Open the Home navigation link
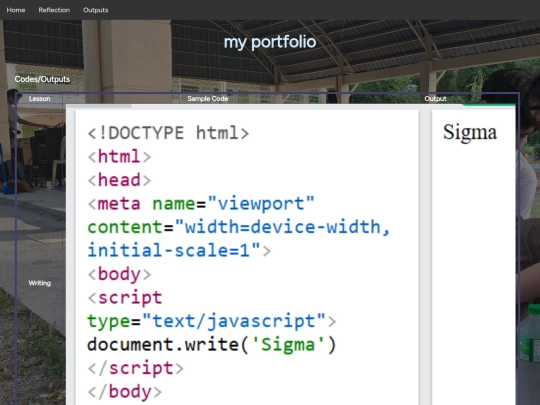The width and height of the screenshot is (540, 405). [x=16, y=10]
